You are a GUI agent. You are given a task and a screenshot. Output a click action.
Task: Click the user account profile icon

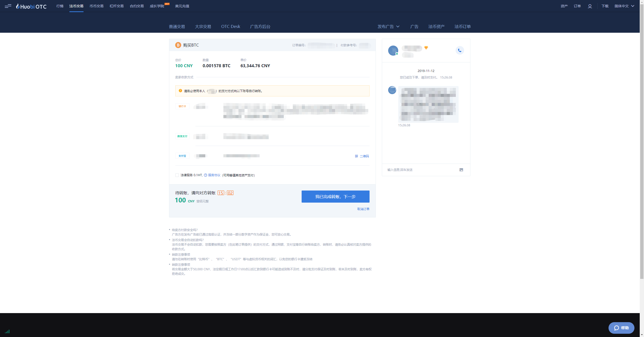[x=590, y=6]
